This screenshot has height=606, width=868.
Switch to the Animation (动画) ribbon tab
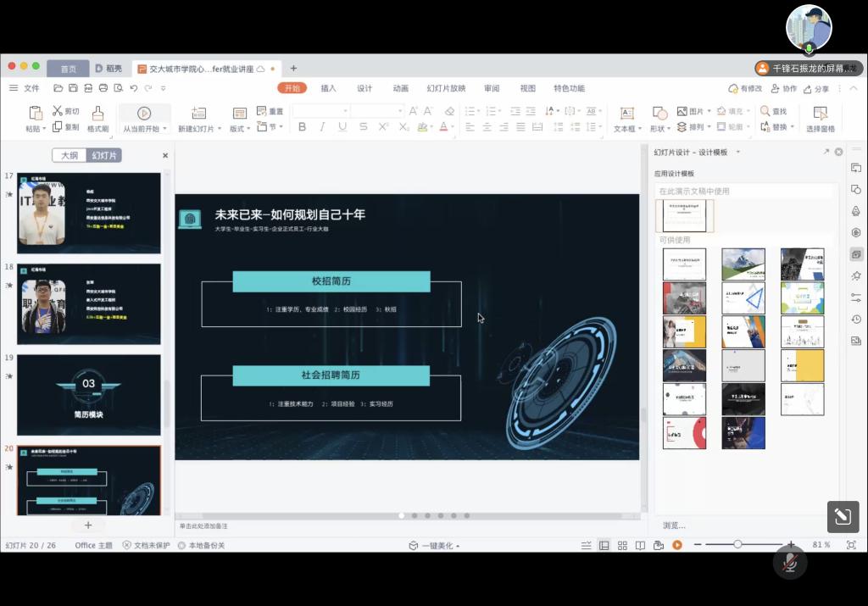[x=401, y=88]
